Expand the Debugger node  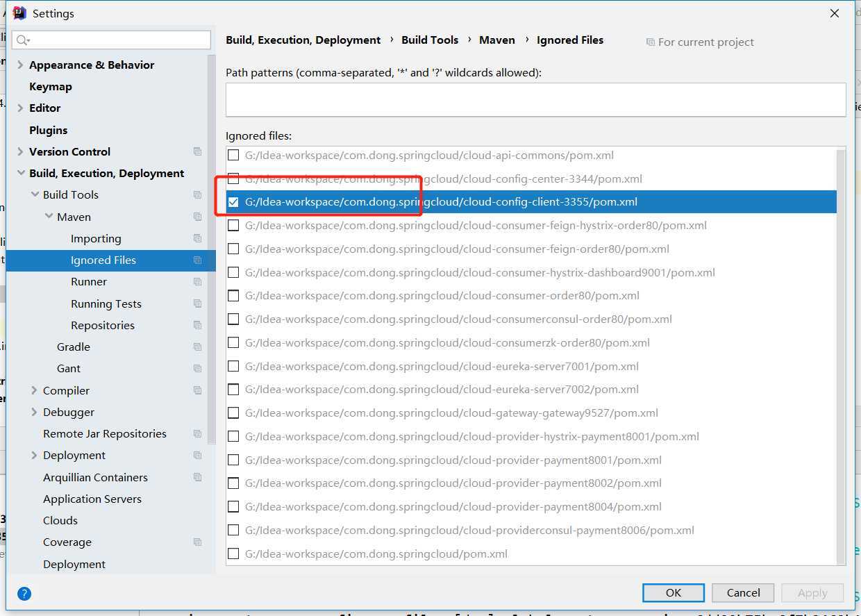(x=34, y=412)
